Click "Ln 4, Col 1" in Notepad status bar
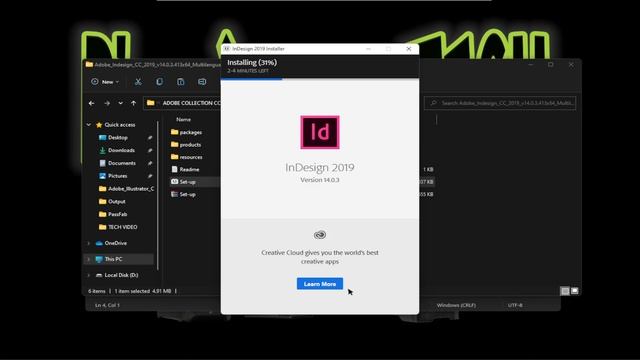The image size is (640, 360). pyautogui.click(x=107, y=305)
